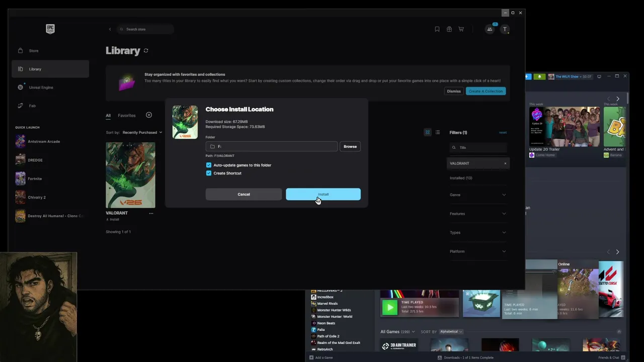Expand the Types filter

pyautogui.click(x=478, y=232)
